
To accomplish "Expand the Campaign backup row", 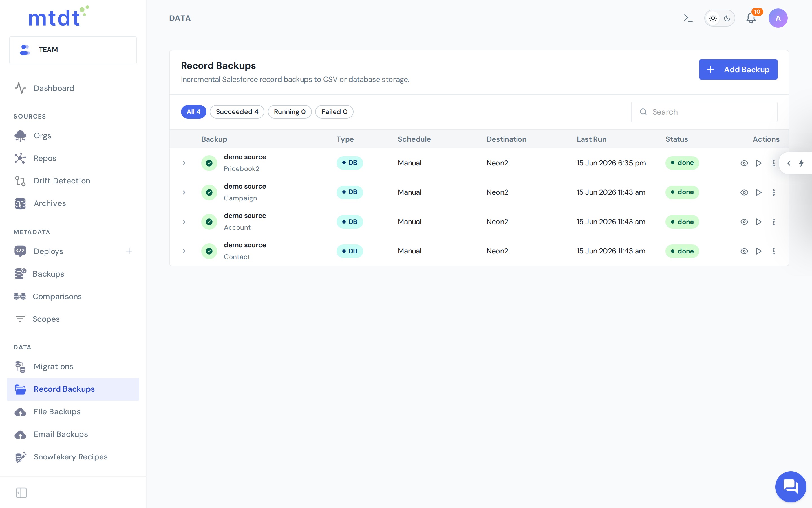I will pos(184,192).
